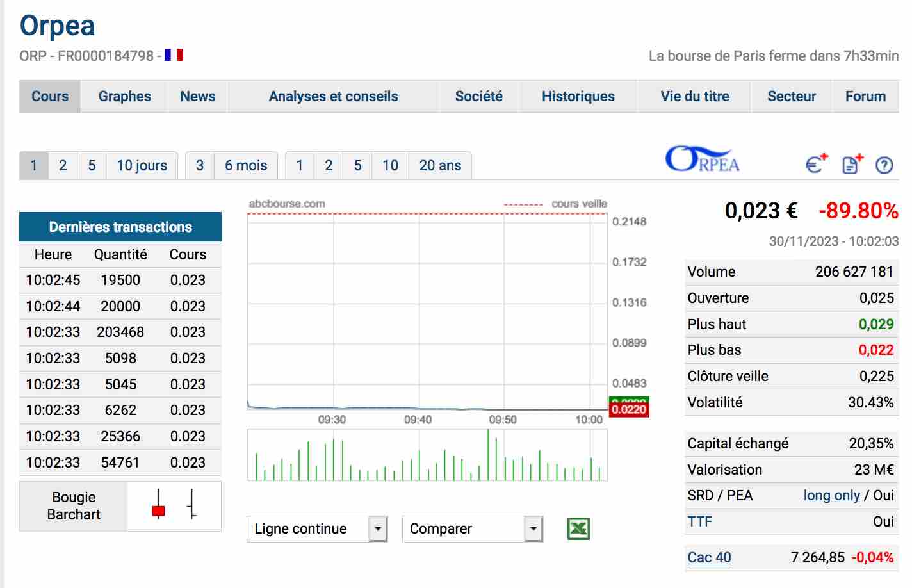Click the Plus haut value 0,029
Viewport: 912px width, 588px height.
[x=876, y=324]
